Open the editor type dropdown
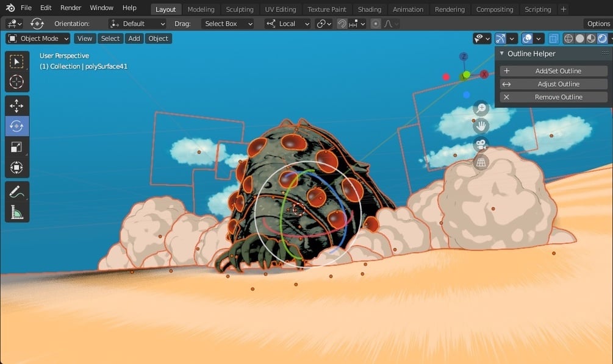Image resolution: width=613 pixels, height=364 pixels. 14,24
